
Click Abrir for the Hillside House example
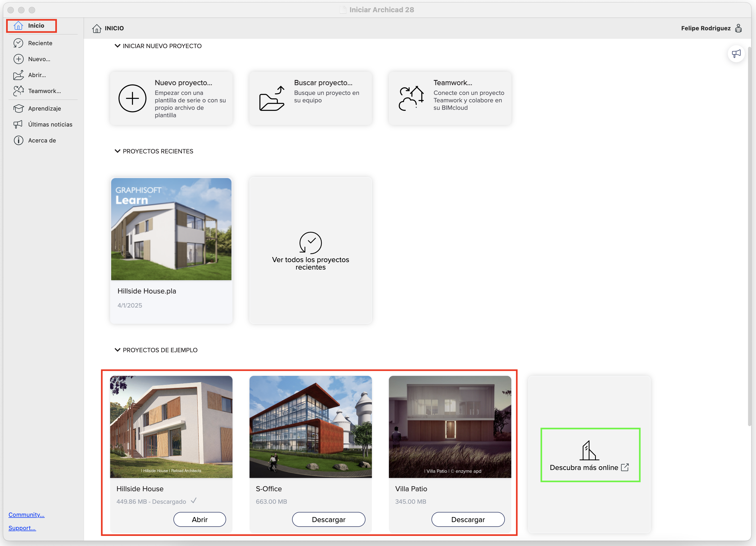point(199,519)
